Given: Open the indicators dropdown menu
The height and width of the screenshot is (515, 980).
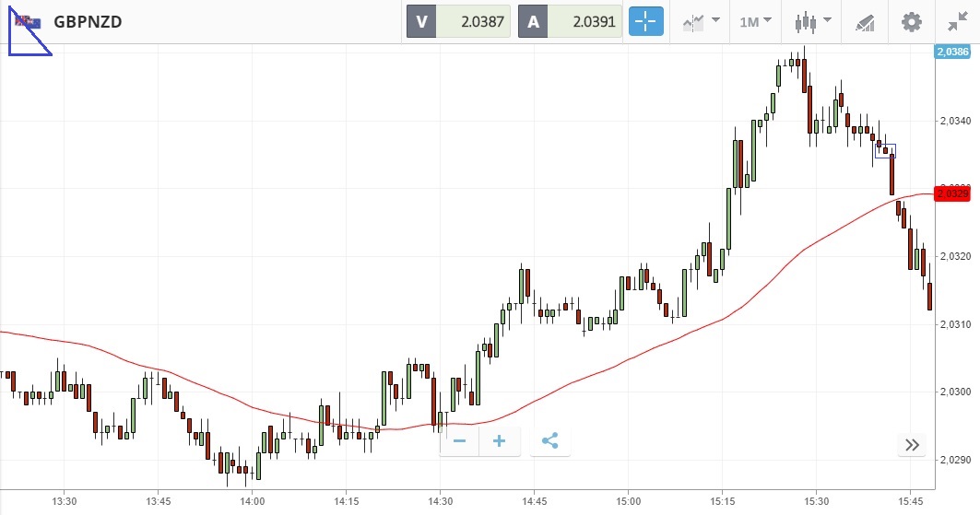Looking at the screenshot, I should (700, 21).
